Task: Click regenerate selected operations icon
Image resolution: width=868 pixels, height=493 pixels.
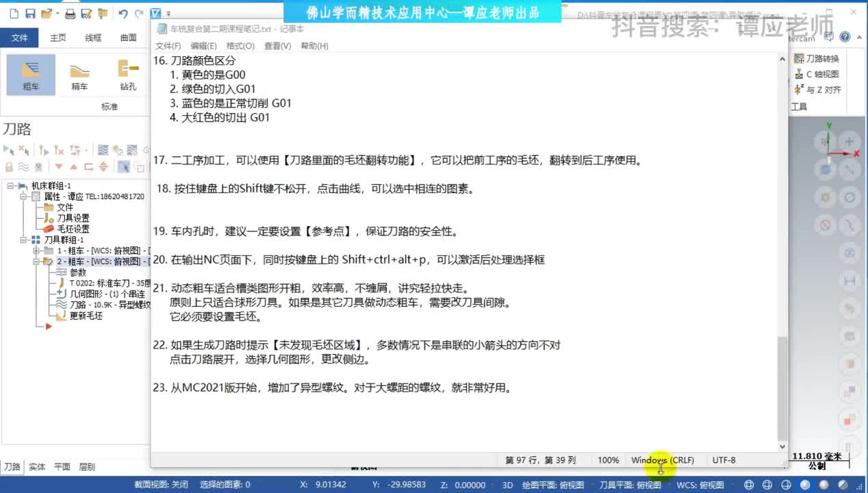Action: 43,150
